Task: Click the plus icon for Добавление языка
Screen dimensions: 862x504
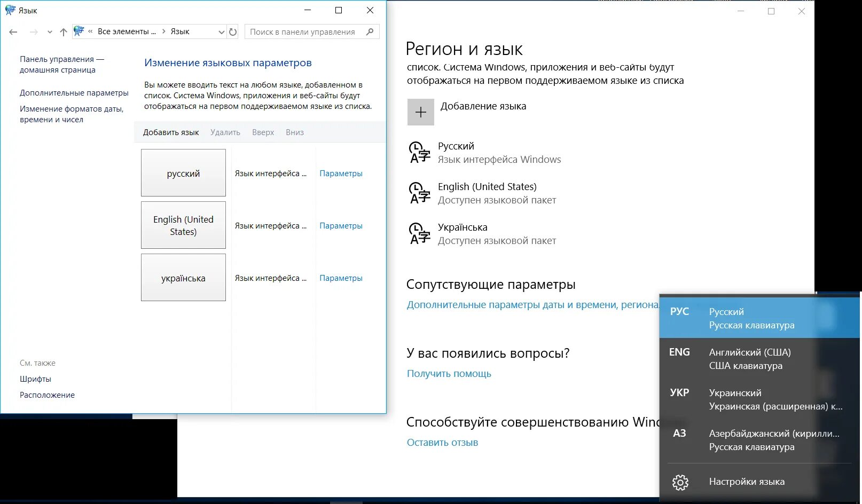Action: coord(421,112)
